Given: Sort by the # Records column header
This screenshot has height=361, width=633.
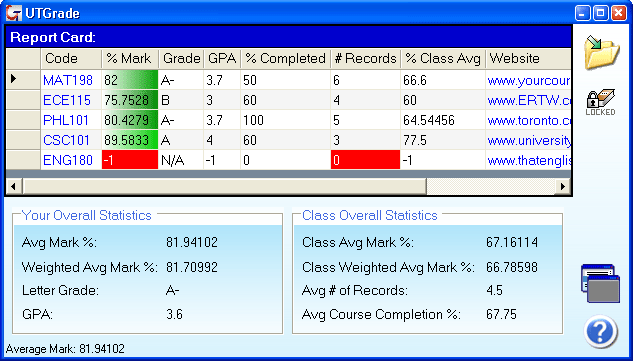Looking at the screenshot, I should point(365,59).
